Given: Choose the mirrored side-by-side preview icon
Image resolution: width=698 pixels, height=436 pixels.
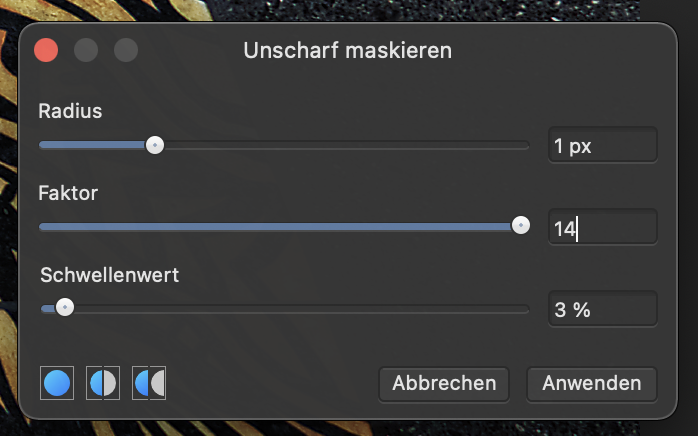Looking at the screenshot, I should [x=149, y=383].
